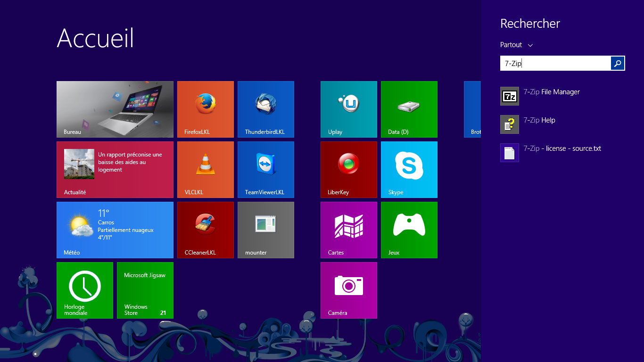Open the Cartes maps tile
The height and width of the screenshot is (362, 644).
point(349,230)
